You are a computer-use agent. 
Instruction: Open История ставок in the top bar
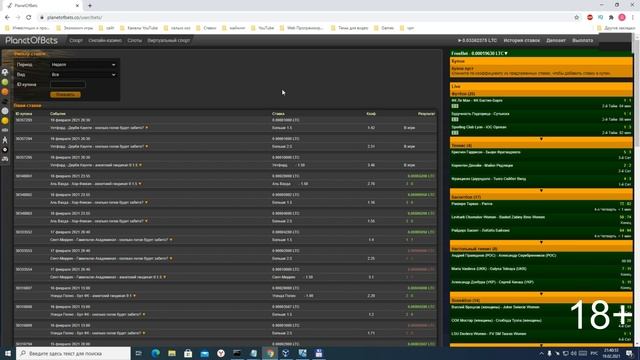[521, 40]
